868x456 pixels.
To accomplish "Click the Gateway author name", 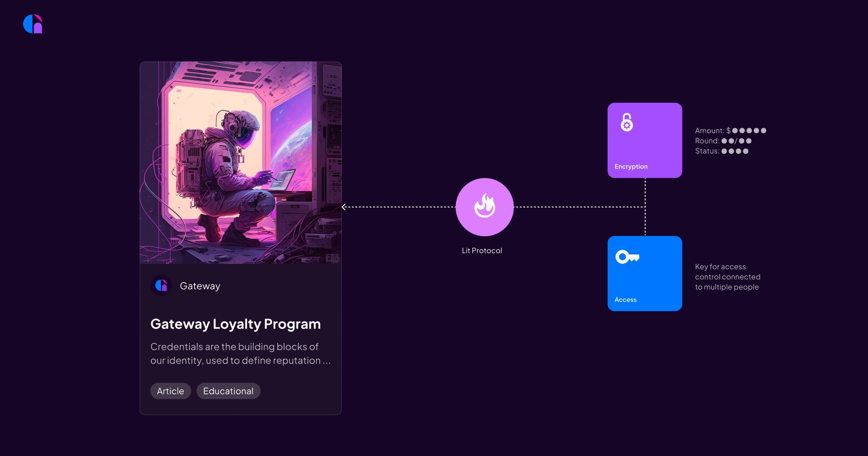I will click(200, 286).
